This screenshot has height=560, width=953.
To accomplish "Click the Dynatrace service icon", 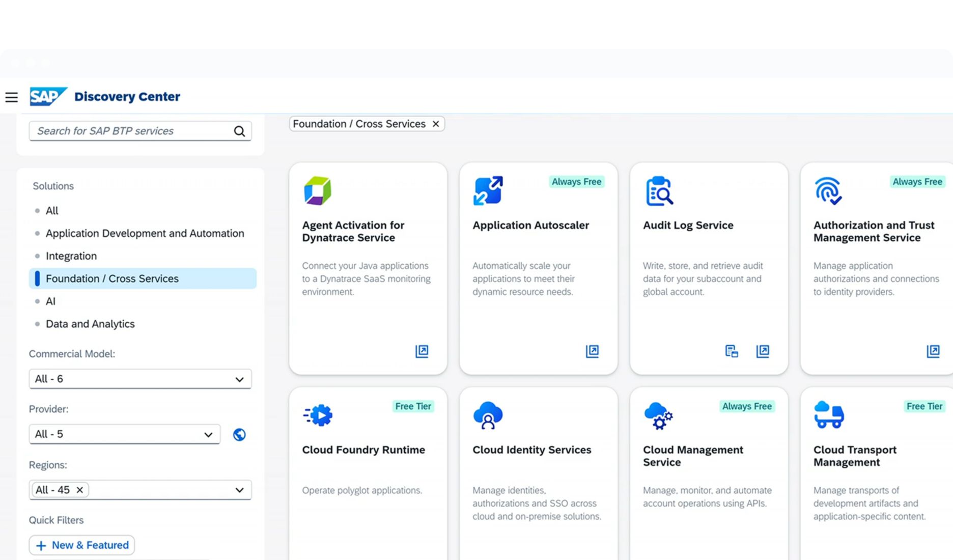I will tap(318, 191).
